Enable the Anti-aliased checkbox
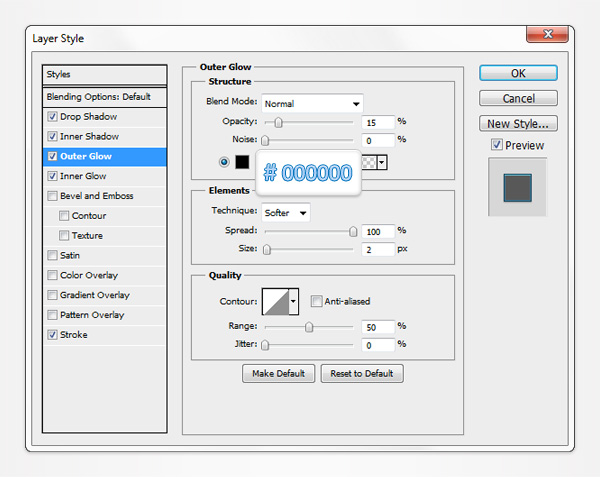 (x=316, y=301)
